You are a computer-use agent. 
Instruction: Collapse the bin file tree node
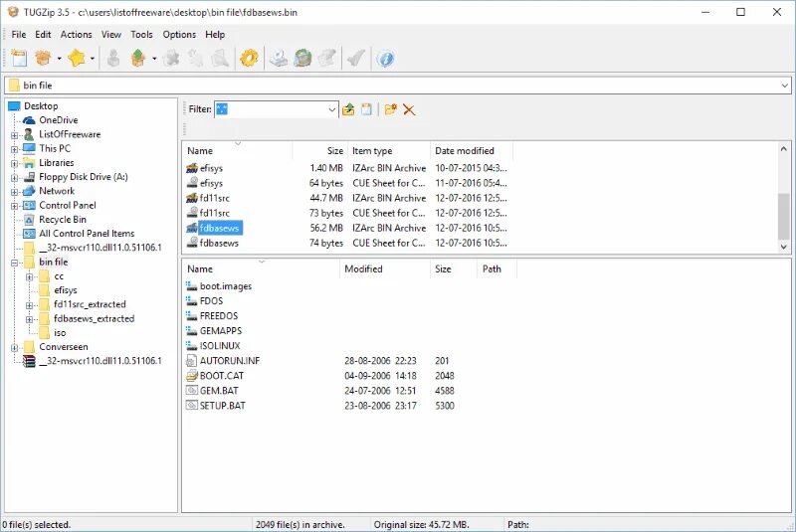(x=14, y=263)
